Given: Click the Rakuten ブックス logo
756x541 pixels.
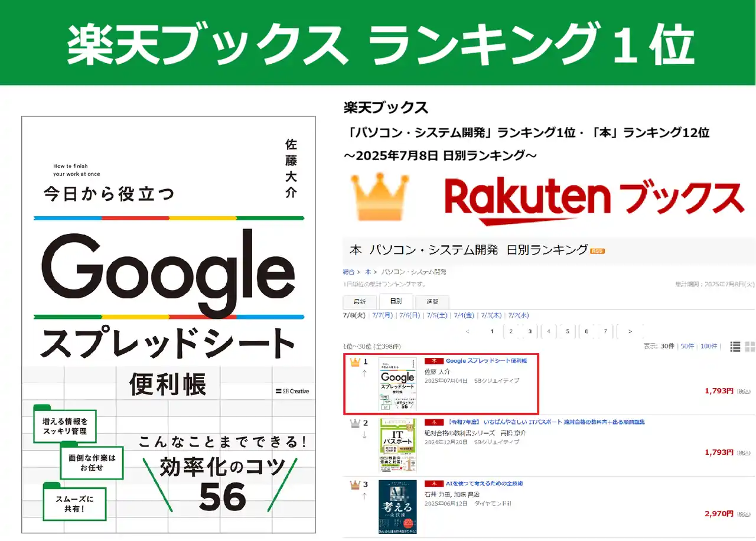Looking at the screenshot, I should point(594,202).
